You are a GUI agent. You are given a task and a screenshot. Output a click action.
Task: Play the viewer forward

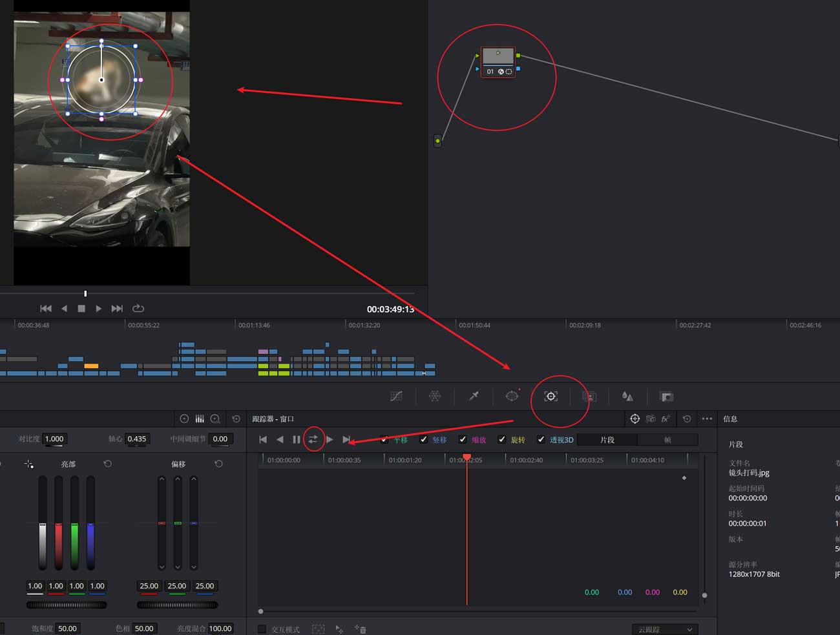pos(98,309)
